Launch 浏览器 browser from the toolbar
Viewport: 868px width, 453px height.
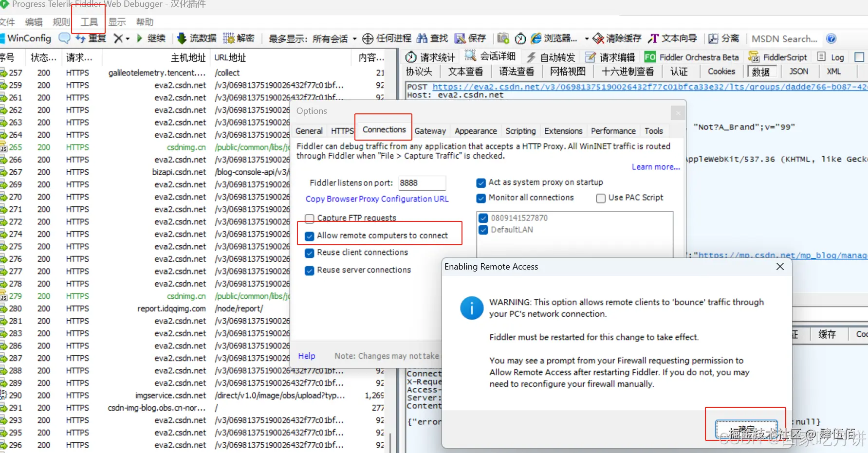click(554, 38)
